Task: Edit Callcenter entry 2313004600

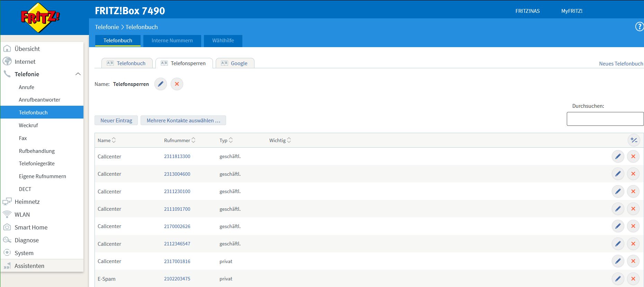Action: (618, 174)
